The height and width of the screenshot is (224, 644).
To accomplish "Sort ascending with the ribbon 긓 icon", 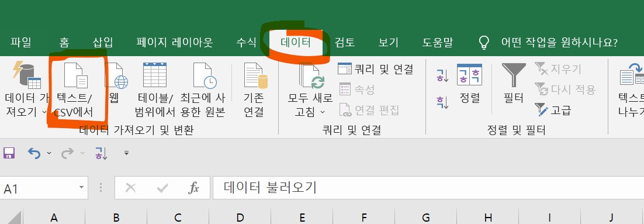I will [x=443, y=76].
